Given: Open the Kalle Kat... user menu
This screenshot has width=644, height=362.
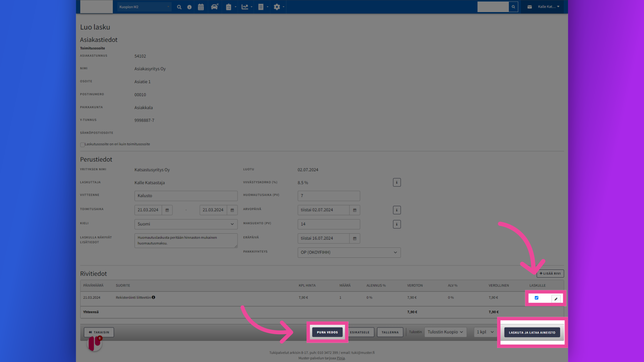Looking at the screenshot, I should tap(549, 7).
